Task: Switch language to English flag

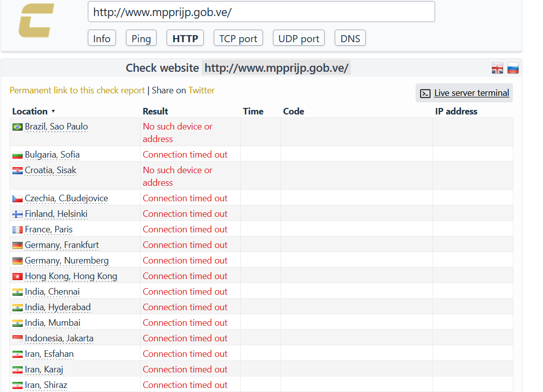Action: 497,68
